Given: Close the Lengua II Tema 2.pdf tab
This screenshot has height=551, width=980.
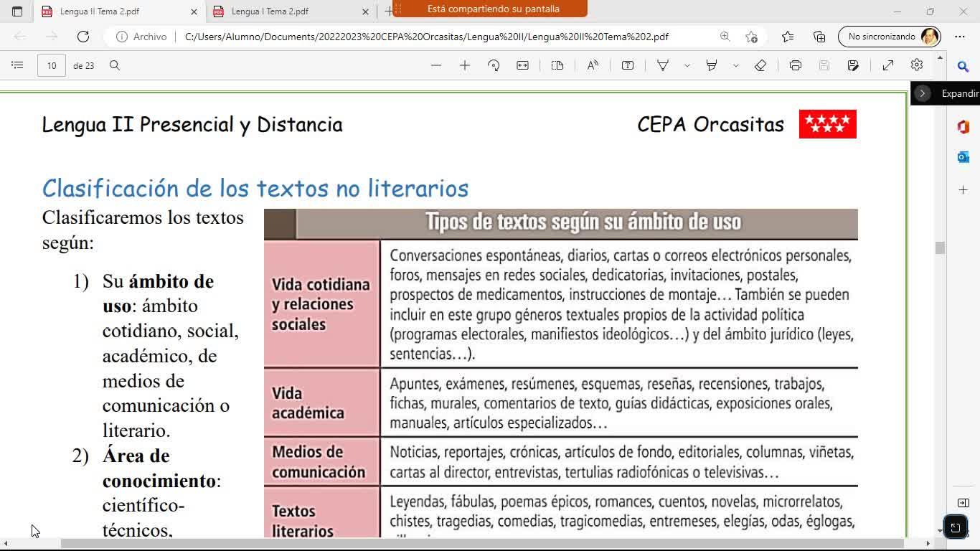Looking at the screenshot, I should [194, 11].
